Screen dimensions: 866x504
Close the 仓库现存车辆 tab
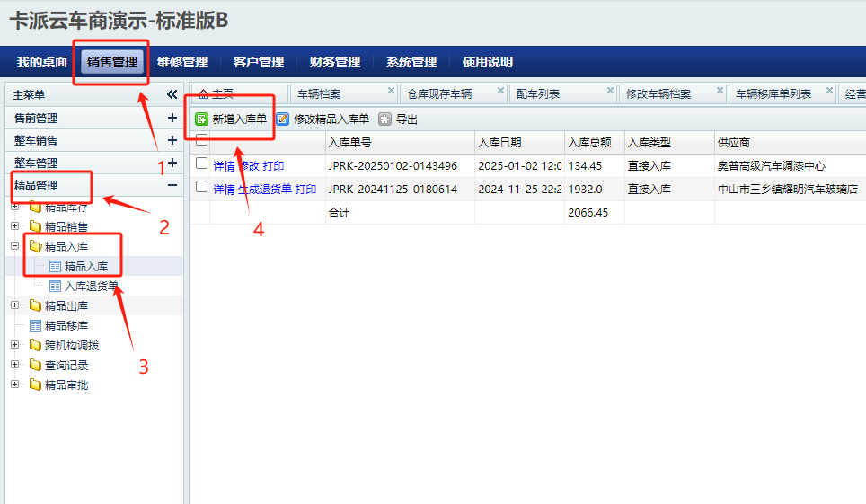[x=500, y=91]
